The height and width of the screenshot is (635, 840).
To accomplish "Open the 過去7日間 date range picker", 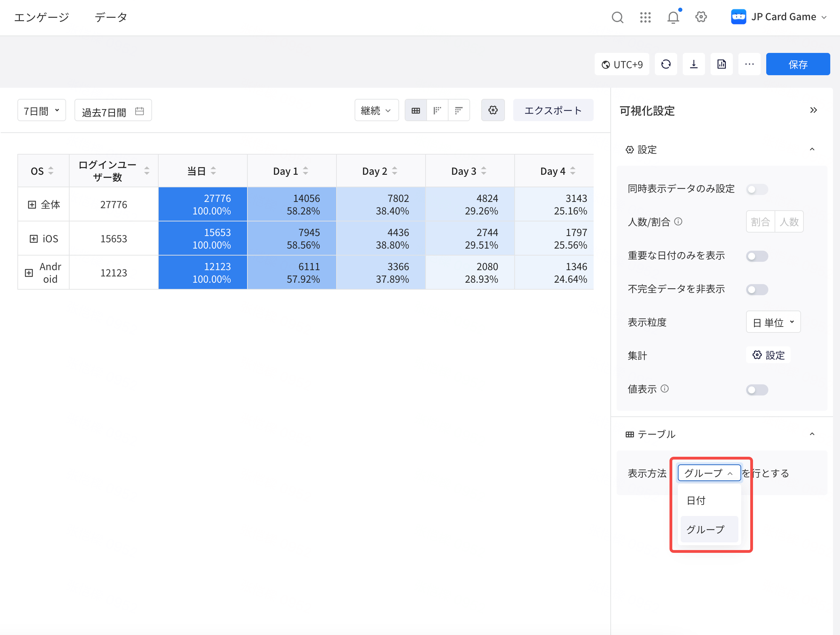I will click(x=113, y=111).
